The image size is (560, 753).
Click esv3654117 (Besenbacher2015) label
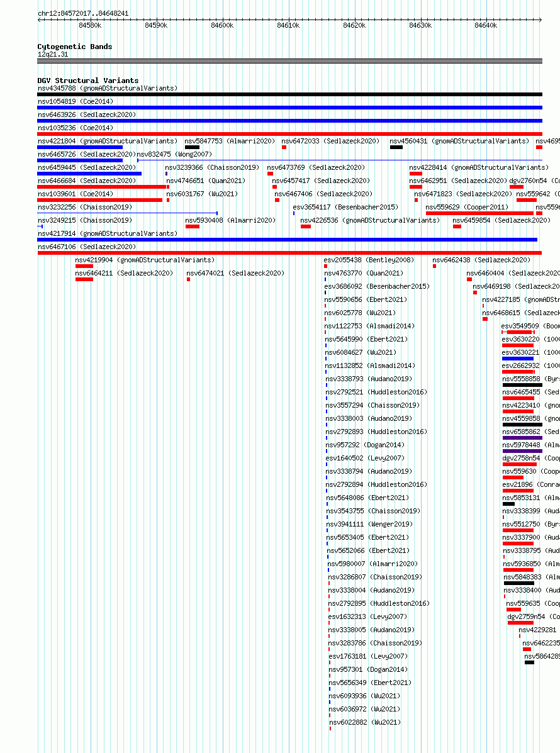click(346, 207)
